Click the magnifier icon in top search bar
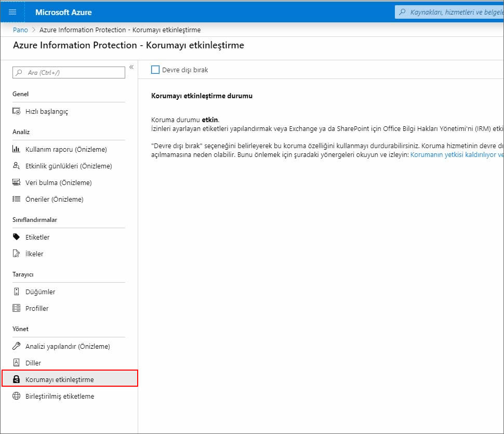 402,12
